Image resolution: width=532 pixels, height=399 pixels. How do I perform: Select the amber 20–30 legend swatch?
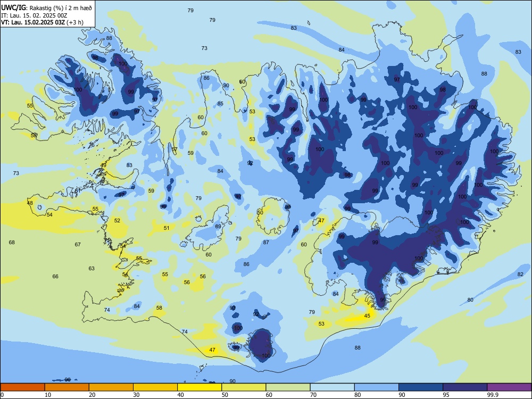point(111,387)
